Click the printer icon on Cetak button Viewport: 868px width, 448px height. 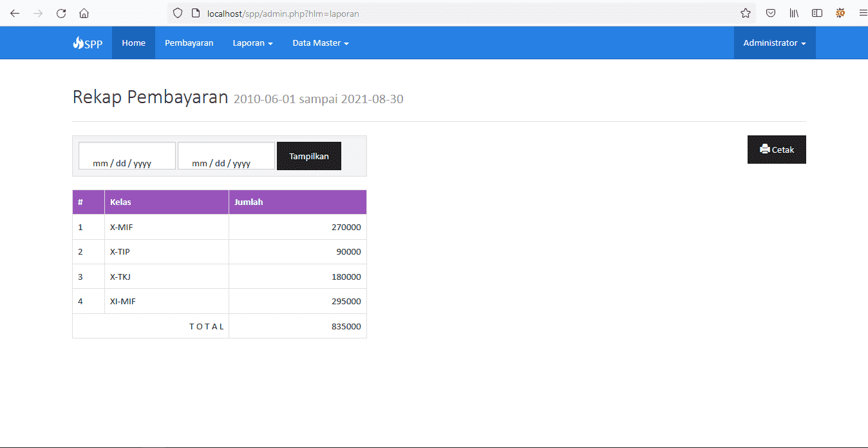coord(765,149)
